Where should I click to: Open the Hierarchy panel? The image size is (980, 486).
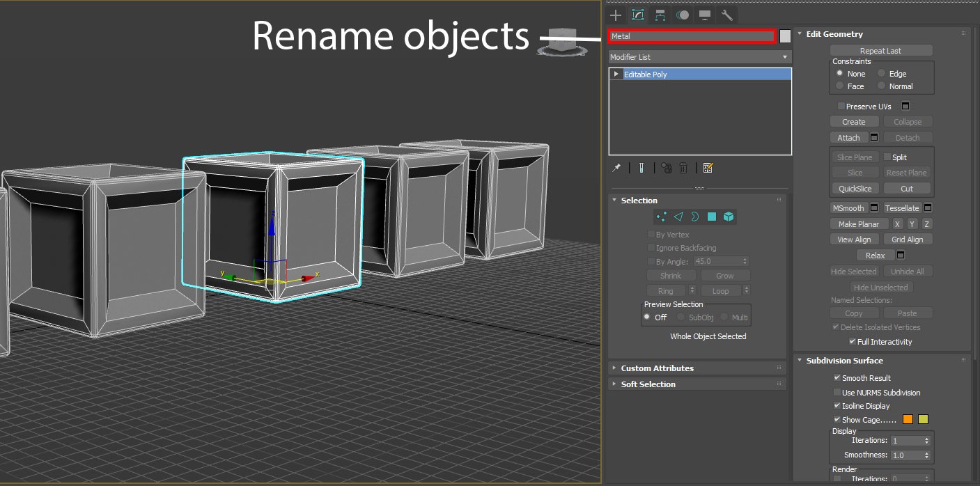[660, 15]
